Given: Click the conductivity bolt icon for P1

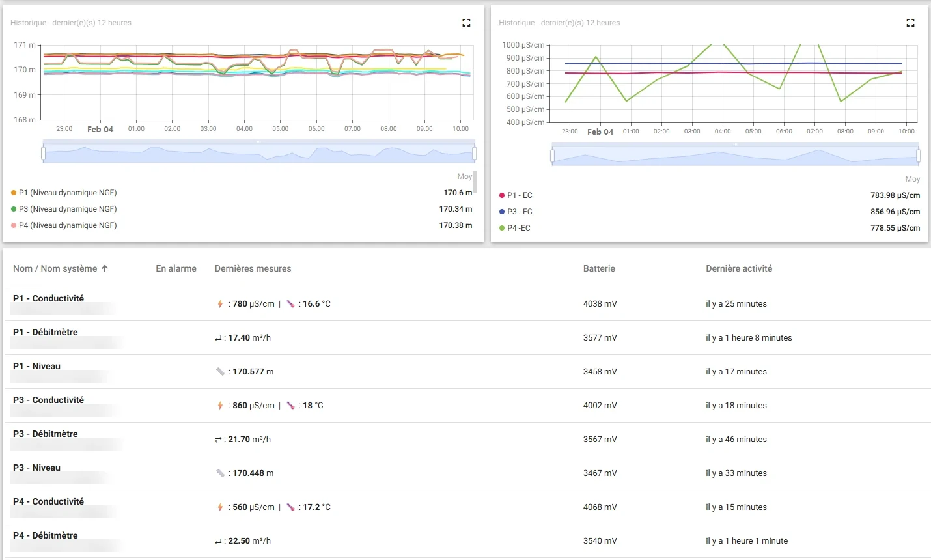Looking at the screenshot, I should [x=220, y=304].
